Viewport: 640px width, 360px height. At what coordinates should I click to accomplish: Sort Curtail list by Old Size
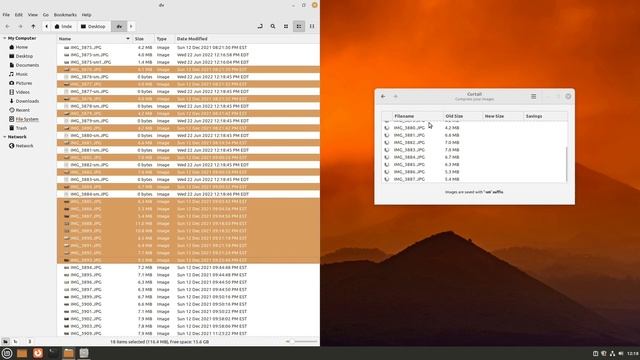tap(463, 116)
